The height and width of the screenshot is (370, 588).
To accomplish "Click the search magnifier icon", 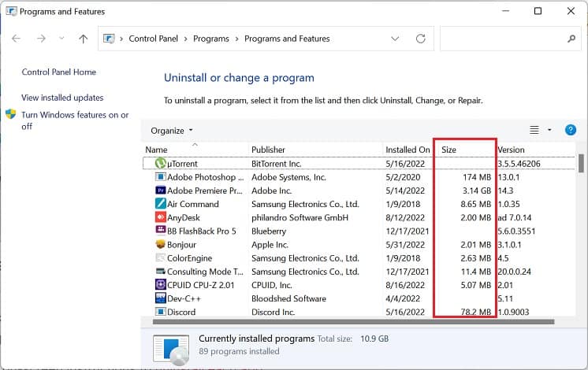I will pyautogui.click(x=571, y=39).
